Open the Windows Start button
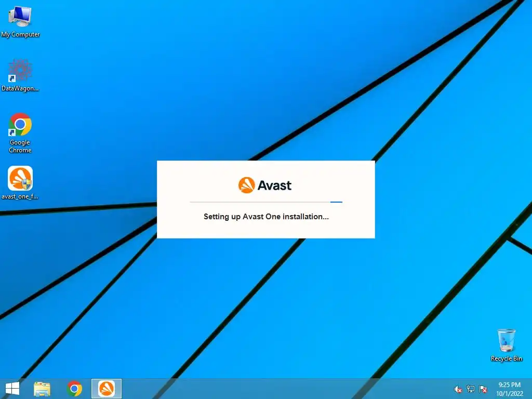532x399 pixels. [x=12, y=389]
